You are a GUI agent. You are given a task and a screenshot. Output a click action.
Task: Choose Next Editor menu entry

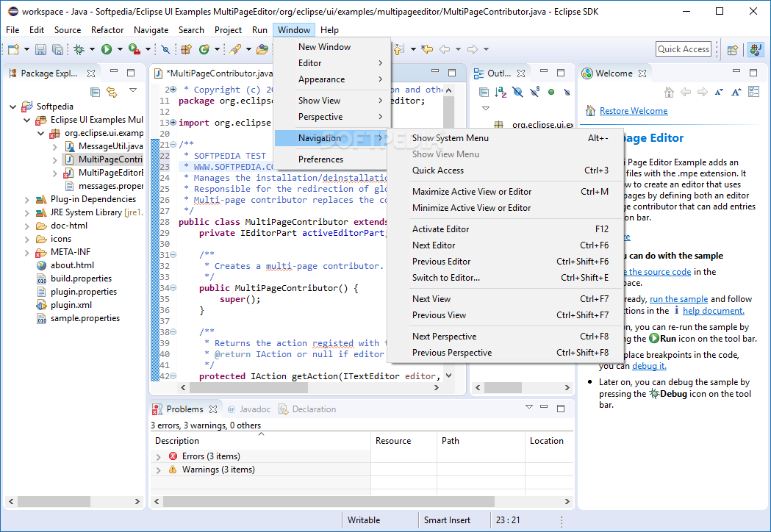[510, 245]
